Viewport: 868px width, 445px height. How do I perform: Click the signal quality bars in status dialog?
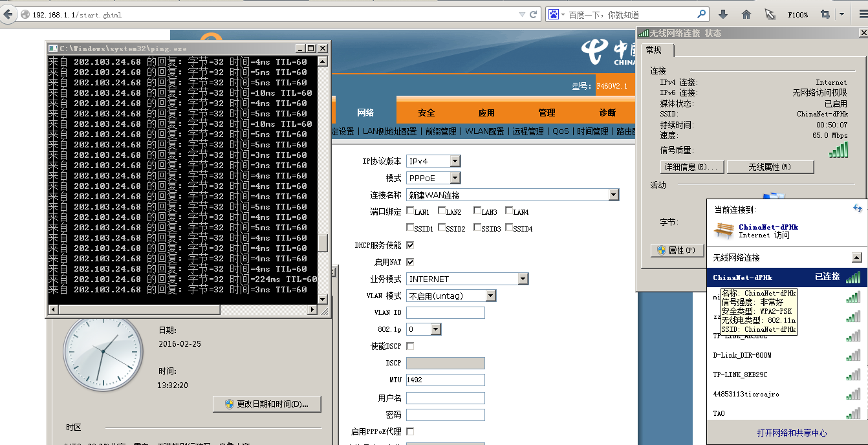[838, 150]
